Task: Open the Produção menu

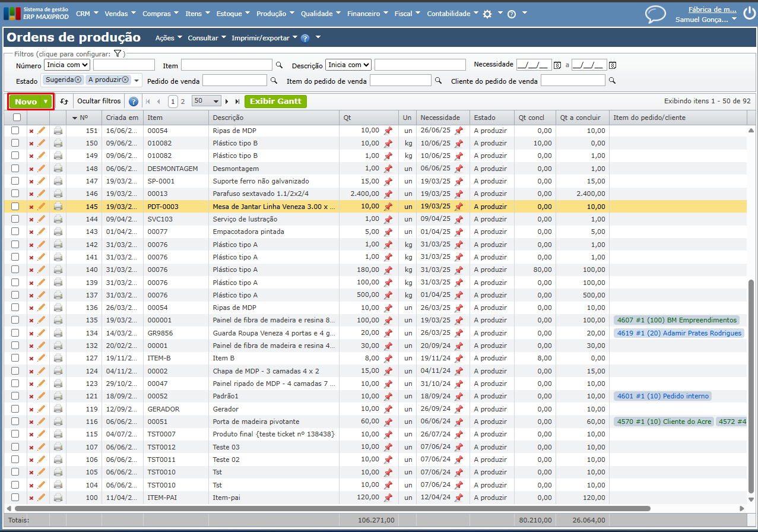Action: [x=275, y=14]
